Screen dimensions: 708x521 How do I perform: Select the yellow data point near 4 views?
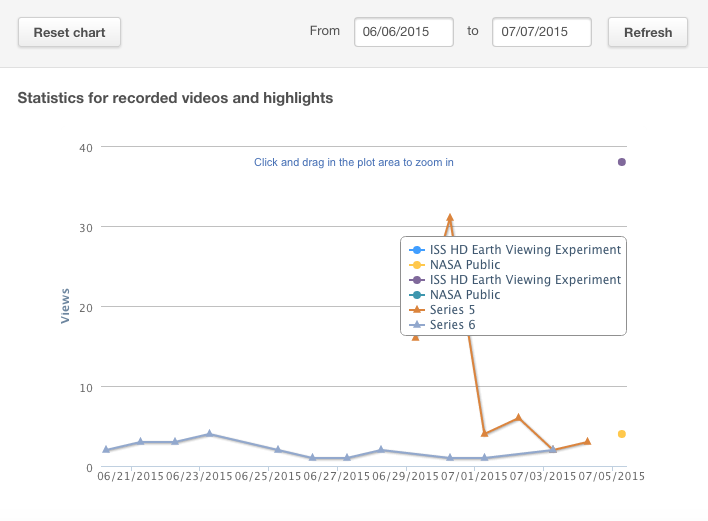click(622, 434)
